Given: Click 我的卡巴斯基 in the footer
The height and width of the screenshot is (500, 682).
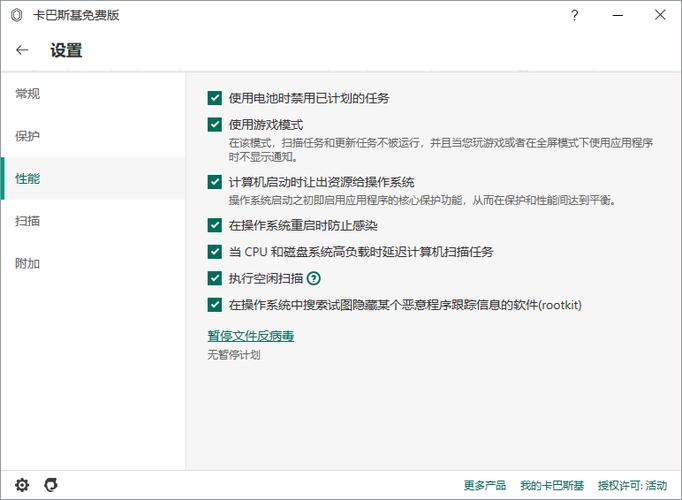Looking at the screenshot, I should (552, 485).
